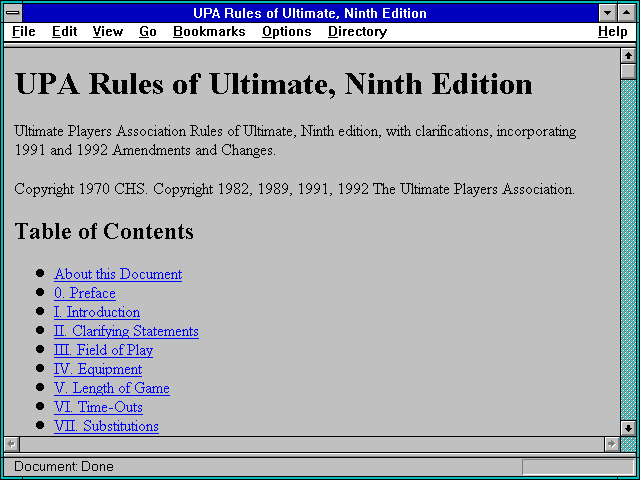Click the vertical scrollbar up arrow
640x480 pixels.
pyautogui.click(x=628, y=56)
